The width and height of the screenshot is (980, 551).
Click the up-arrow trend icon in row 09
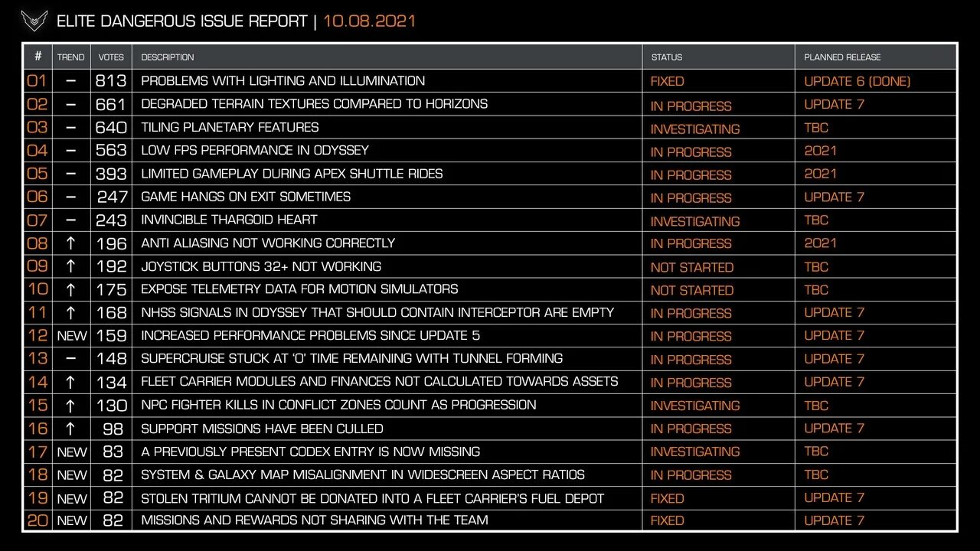pyautogui.click(x=71, y=266)
